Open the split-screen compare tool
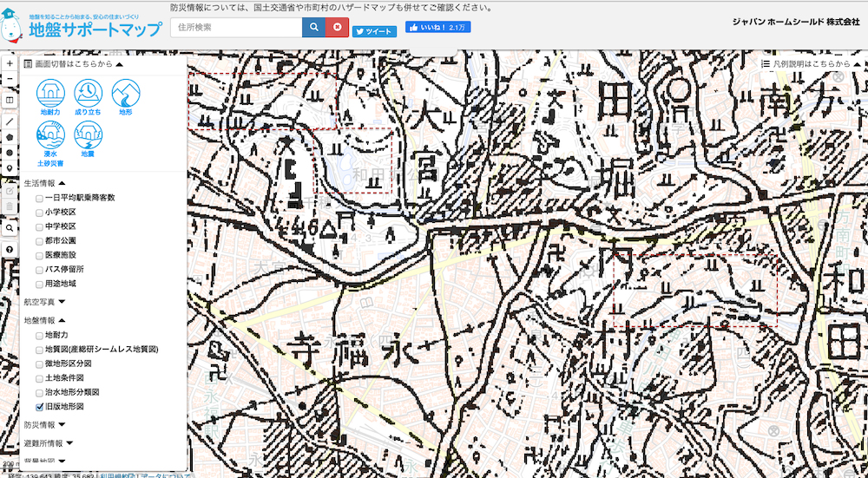Viewport: 868px width, 478px height. (x=10, y=101)
